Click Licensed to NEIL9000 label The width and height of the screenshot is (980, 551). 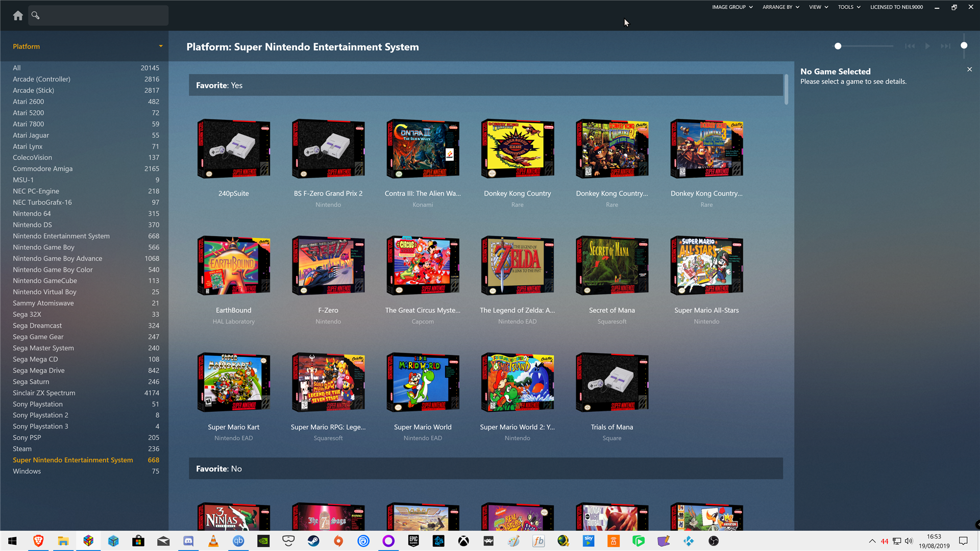point(896,7)
